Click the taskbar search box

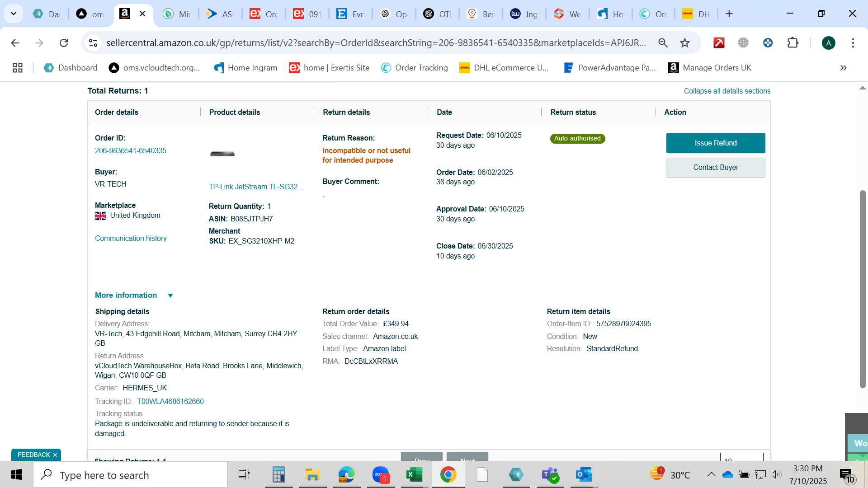tap(130, 475)
